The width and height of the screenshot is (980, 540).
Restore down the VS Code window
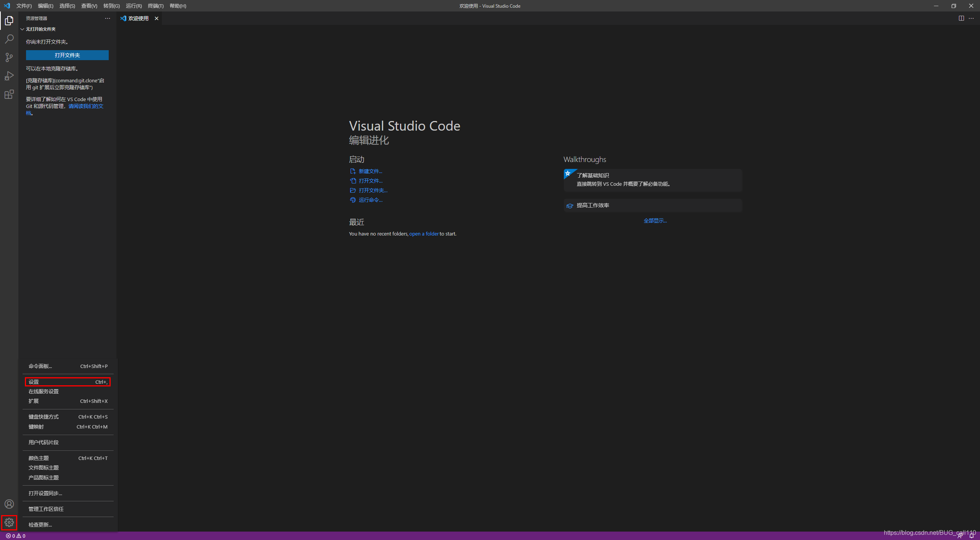pyautogui.click(x=954, y=6)
